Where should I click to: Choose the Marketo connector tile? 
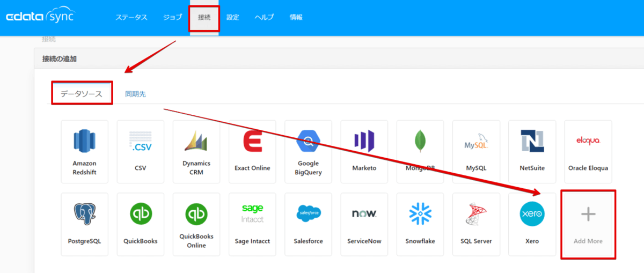(x=364, y=152)
